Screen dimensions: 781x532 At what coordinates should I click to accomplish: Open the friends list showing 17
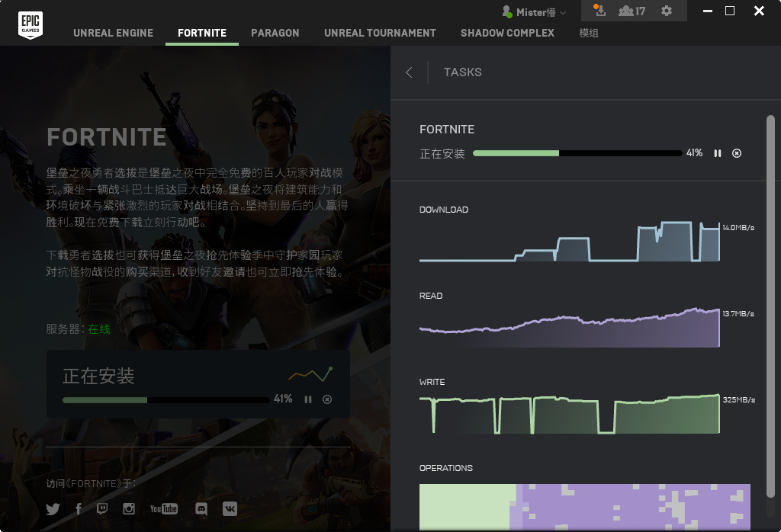[632, 11]
